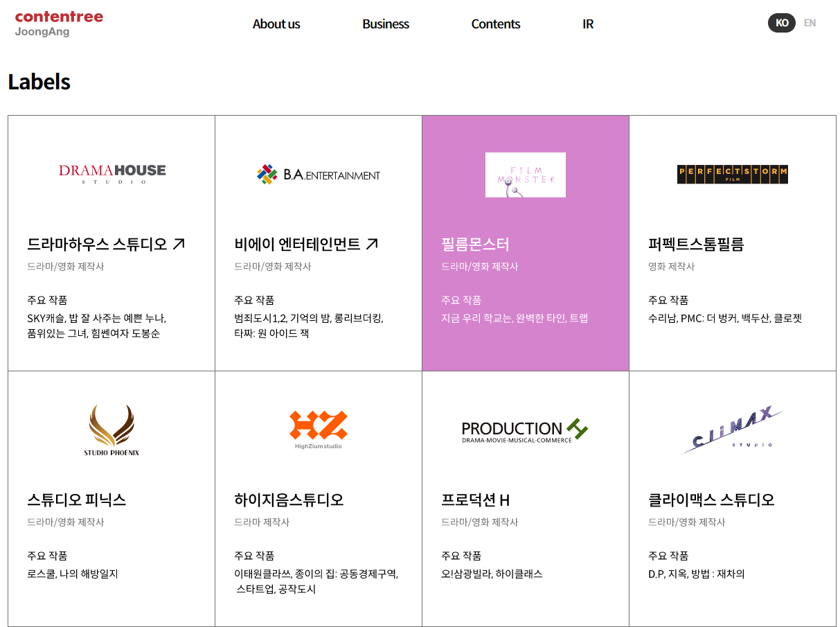Click '드라마/영화 제작사' under 스튜디오 피닉스

[x=66, y=522]
